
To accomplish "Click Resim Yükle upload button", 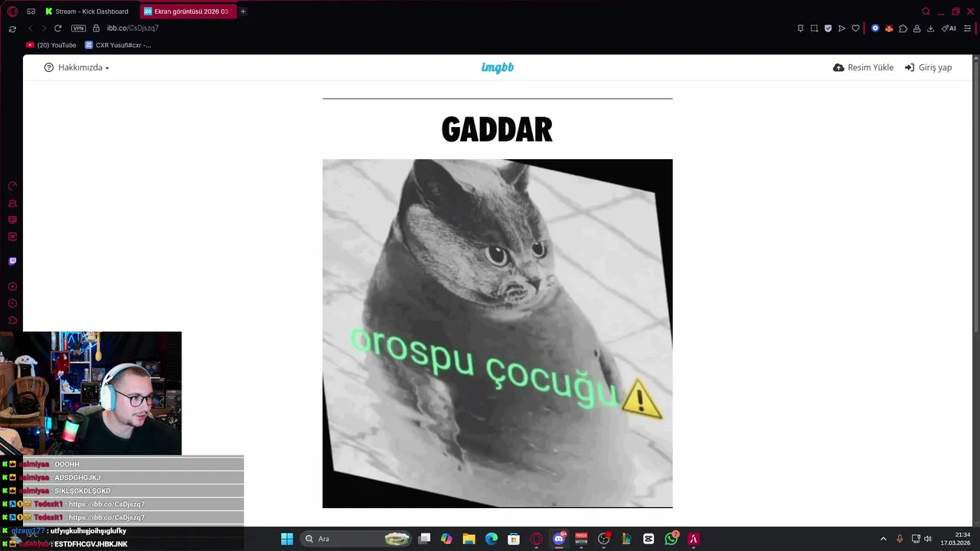I will (863, 67).
